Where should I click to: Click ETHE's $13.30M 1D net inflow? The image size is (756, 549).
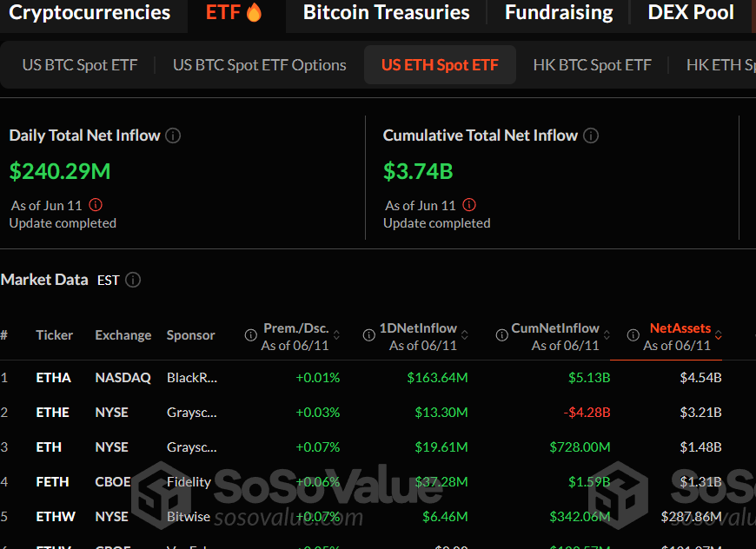pos(441,412)
